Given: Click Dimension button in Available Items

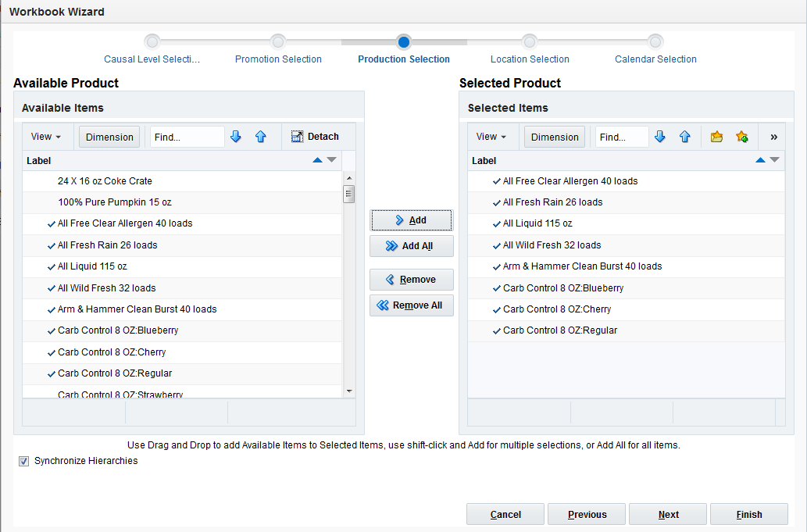Looking at the screenshot, I should tap(109, 137).
